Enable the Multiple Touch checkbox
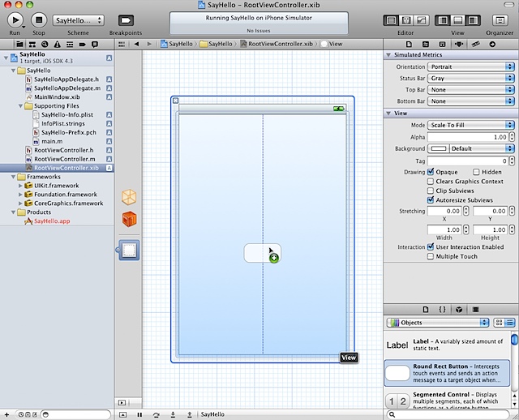 (431, 256)
